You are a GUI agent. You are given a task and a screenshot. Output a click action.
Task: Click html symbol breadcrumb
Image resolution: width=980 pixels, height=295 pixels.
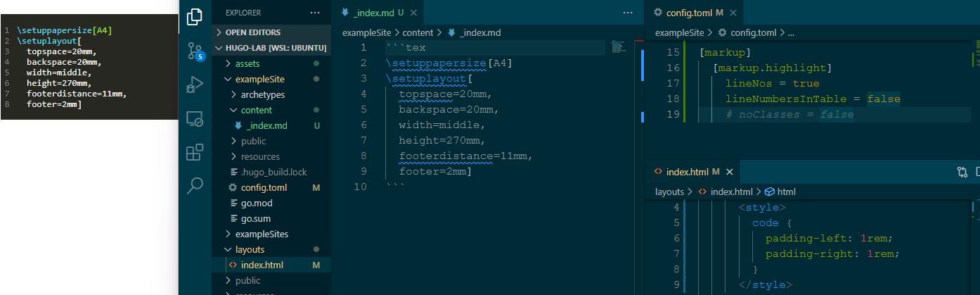(780, 192)
